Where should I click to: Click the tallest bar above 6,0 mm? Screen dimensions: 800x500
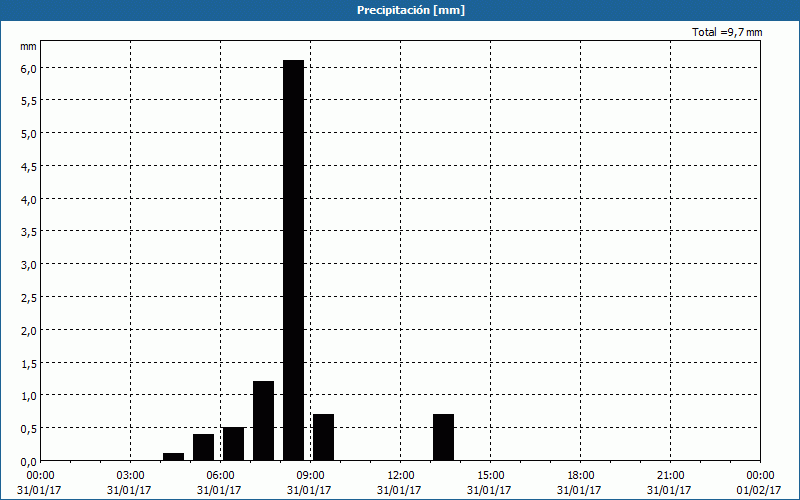(x=294, y=260)
